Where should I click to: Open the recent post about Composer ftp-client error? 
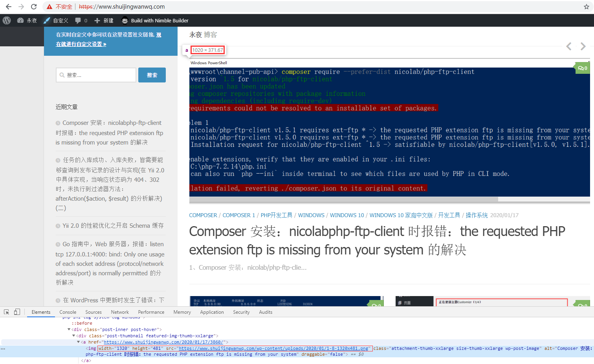(x=110, y=133)
